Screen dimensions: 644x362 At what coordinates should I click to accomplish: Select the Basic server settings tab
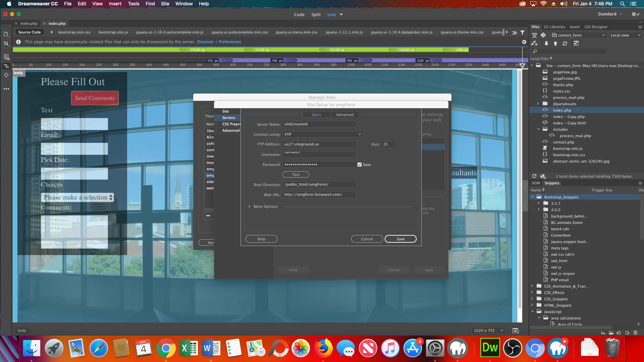click(316, 115)
